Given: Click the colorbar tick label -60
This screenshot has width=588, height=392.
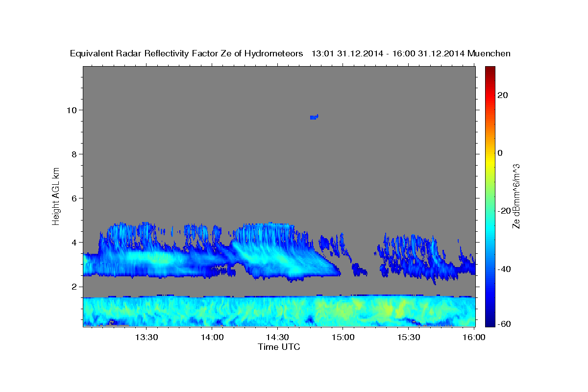Looking at the screenshot, I should pyautogui.click(x=503, y=324).
